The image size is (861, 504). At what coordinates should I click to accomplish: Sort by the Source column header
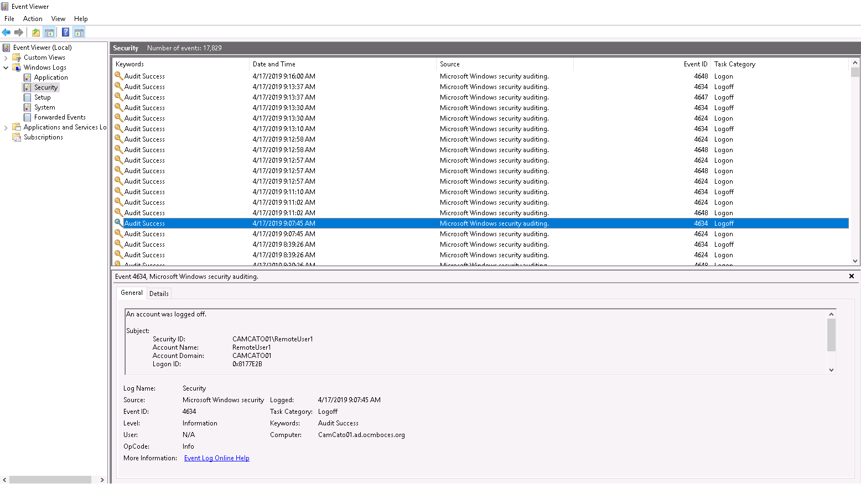tap(505, 64)
